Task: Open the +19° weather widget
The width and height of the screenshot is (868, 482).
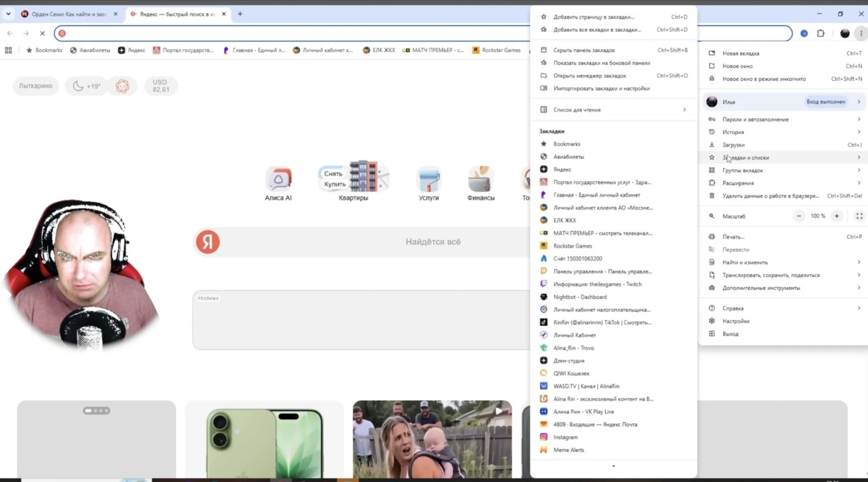Action: (87, 86)
